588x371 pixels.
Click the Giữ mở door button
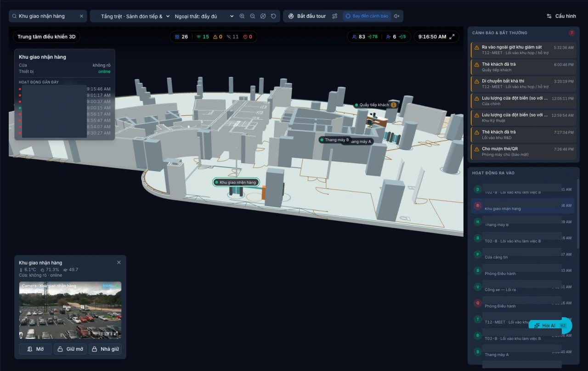(70, 349)
